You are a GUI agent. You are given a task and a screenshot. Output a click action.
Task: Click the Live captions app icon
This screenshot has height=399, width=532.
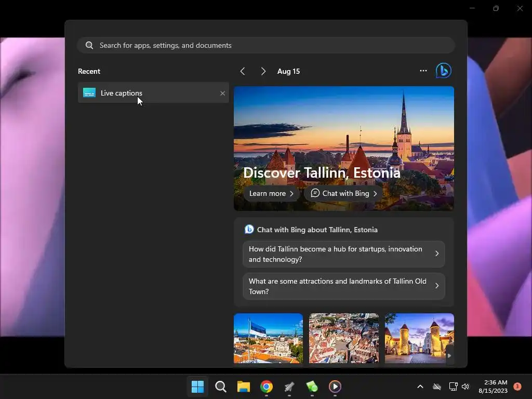click(x=89, y=92)
